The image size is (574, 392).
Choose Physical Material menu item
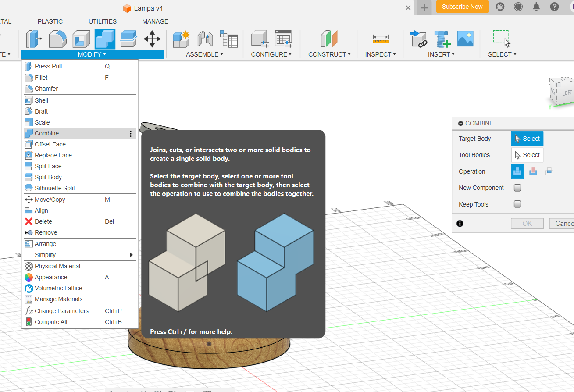pyautogui.click(x=79, y=266)
